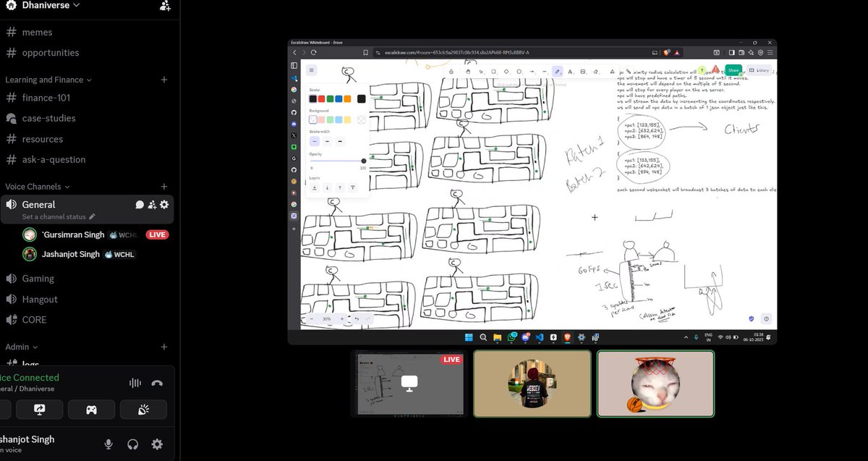The height and width of the screenshot is (461, 868).
Task: Toggle noise suppression waveform icon
Action: [x=135, y=383]
